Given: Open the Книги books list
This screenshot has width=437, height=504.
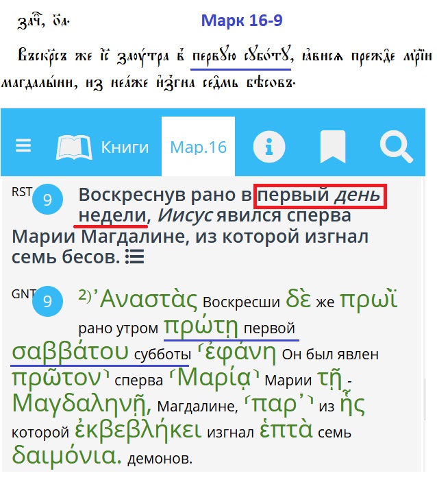Looking at the screenshot, I should pyautogui.click(x=125, y=147).
